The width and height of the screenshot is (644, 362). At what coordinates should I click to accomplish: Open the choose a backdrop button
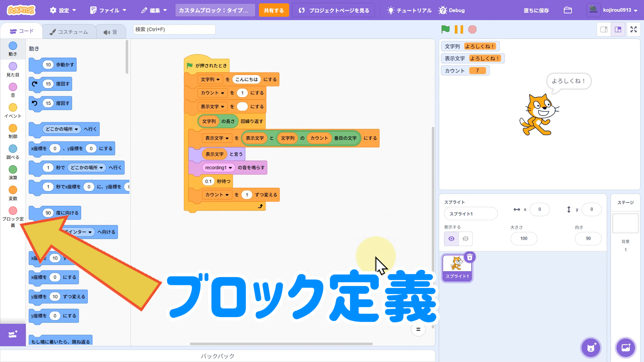click(x=626, y=348)
